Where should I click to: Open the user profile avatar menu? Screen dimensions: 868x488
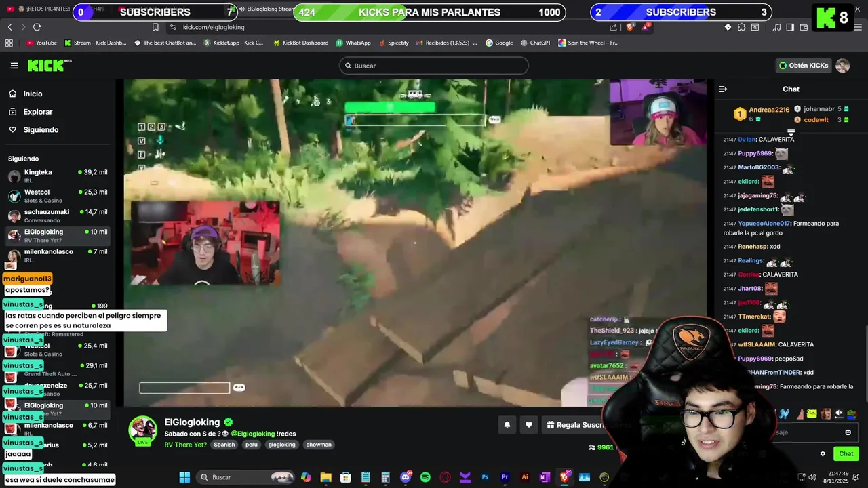[843, 66]
